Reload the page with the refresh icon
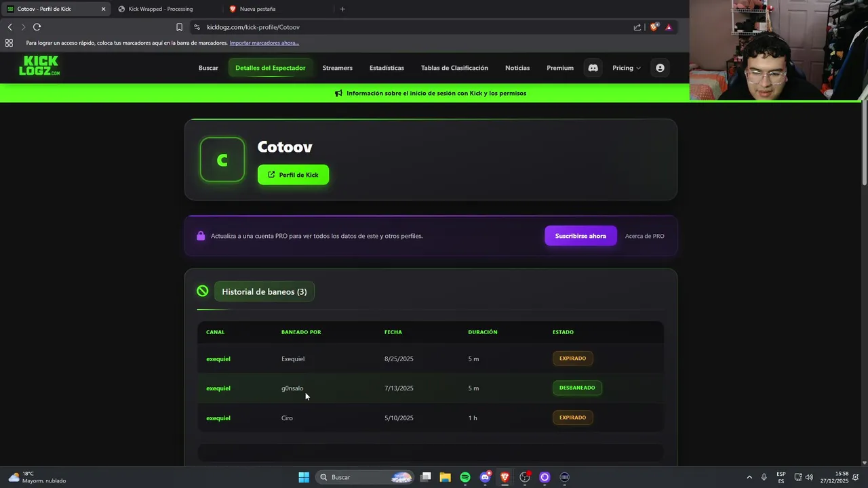 point(37,27)
